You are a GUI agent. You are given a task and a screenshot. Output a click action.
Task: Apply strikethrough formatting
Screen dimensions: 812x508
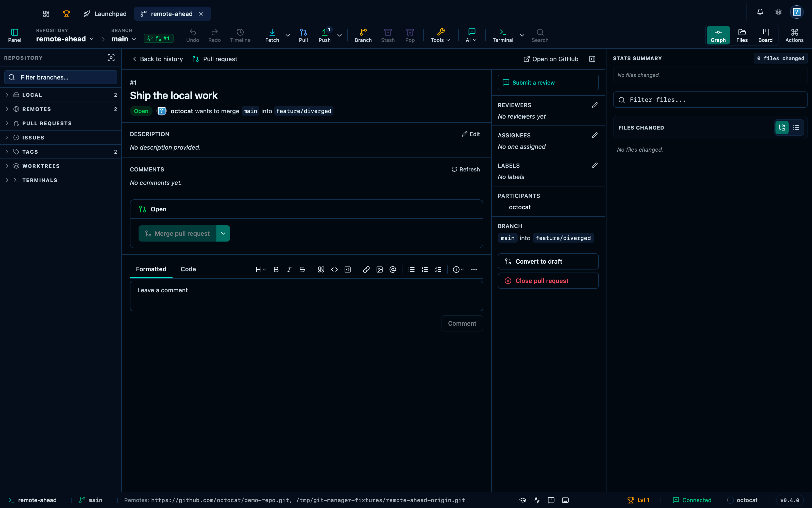[x=302, y=269]
